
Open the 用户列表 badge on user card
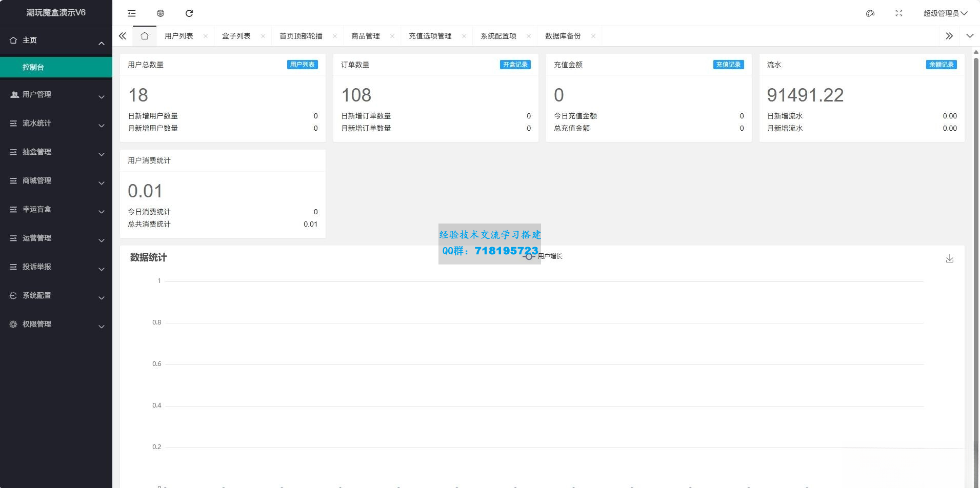tap(303, 65)
